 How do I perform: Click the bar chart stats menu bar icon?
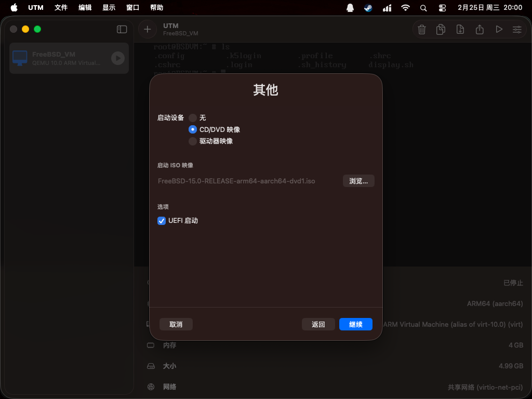tap(387, 8)
